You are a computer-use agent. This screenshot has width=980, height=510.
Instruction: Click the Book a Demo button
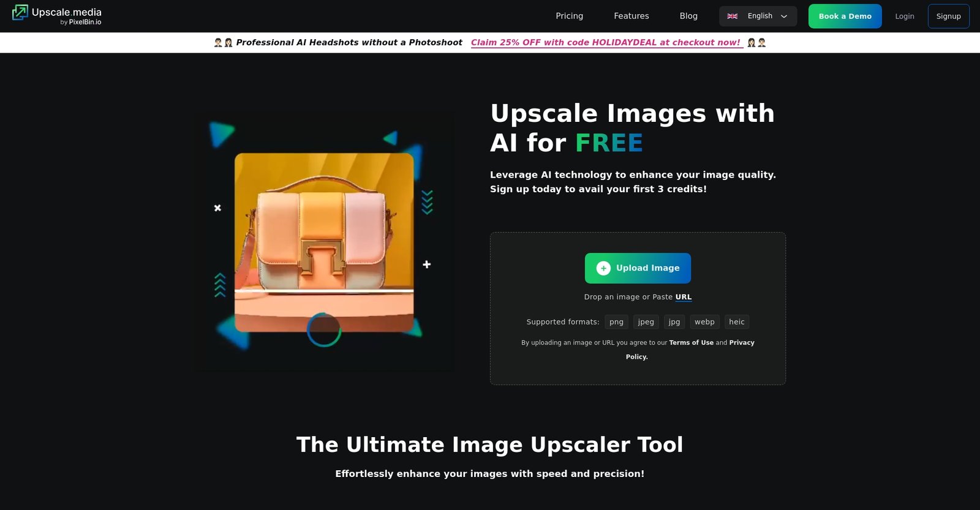(845, 16)
